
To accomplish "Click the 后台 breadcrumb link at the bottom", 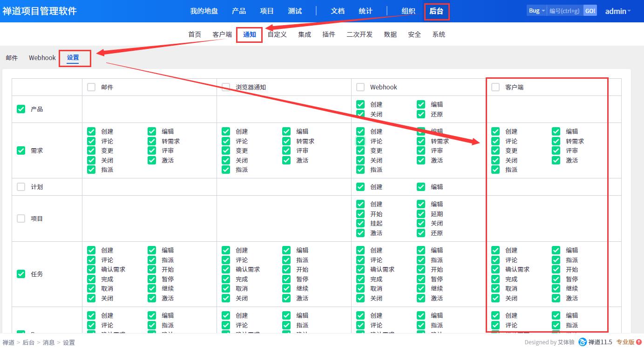I will (x=28, y=342).
